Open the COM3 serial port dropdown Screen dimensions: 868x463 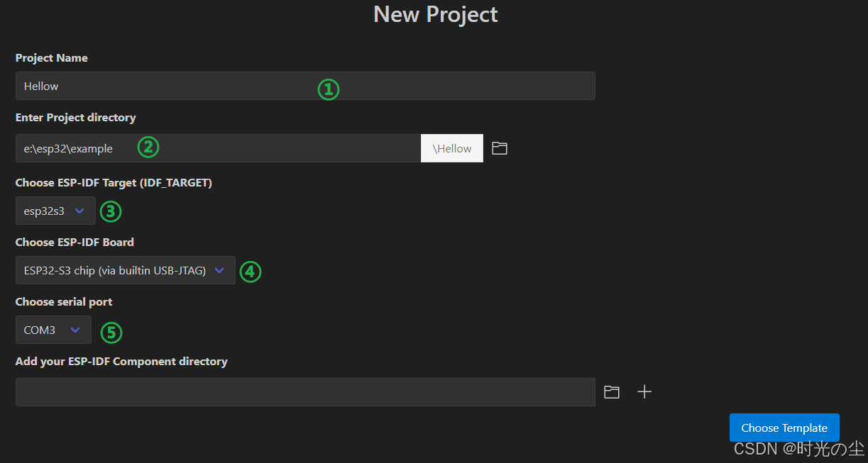(53, 330)
